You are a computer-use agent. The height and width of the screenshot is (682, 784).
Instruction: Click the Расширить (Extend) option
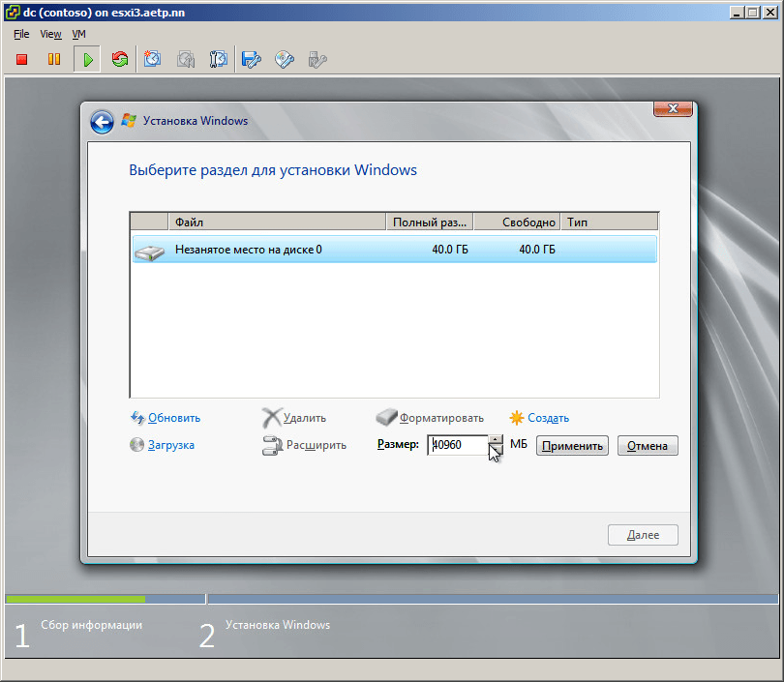305,445
